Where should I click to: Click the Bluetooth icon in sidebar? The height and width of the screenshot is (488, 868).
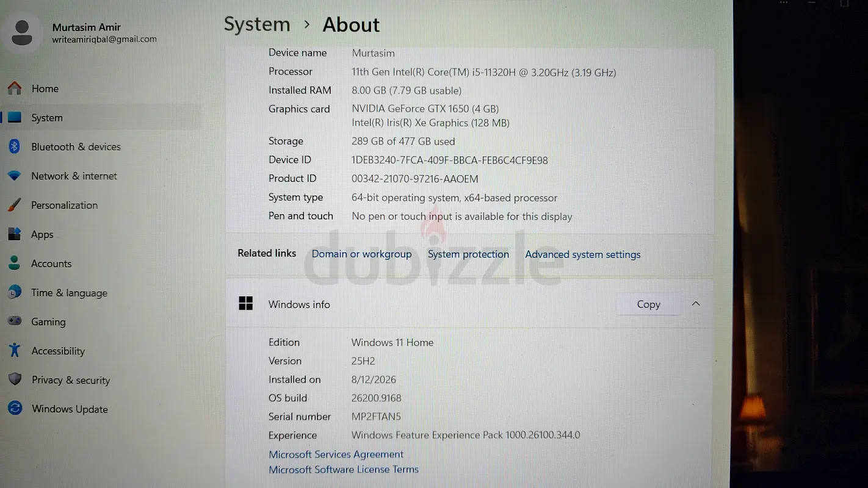(x=15, y=146)
